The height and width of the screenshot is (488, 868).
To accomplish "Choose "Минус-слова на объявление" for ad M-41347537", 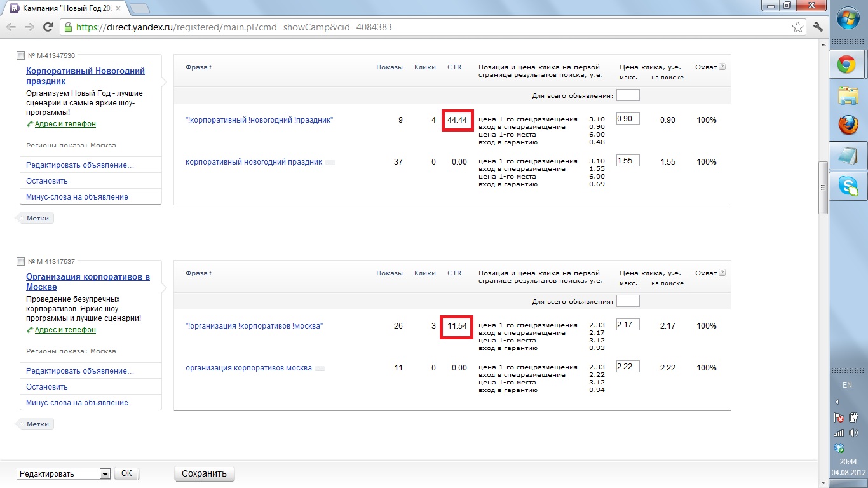I will (x=77, y=403).
